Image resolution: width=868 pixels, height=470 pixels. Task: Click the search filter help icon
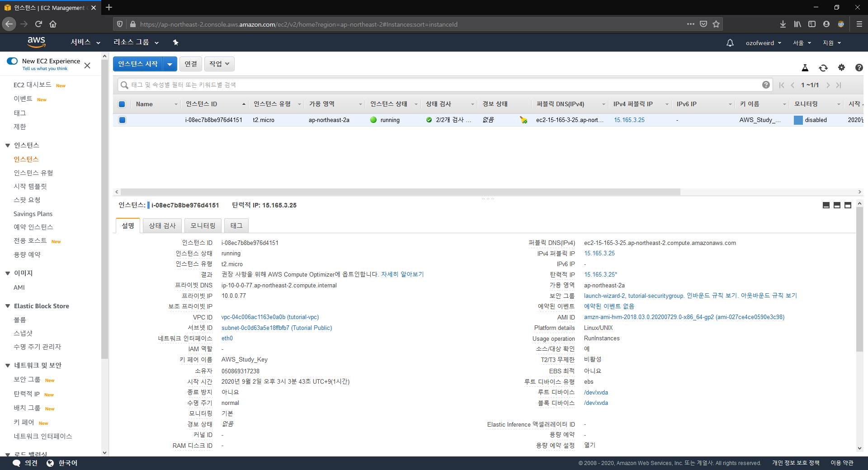tap(766, 85)
